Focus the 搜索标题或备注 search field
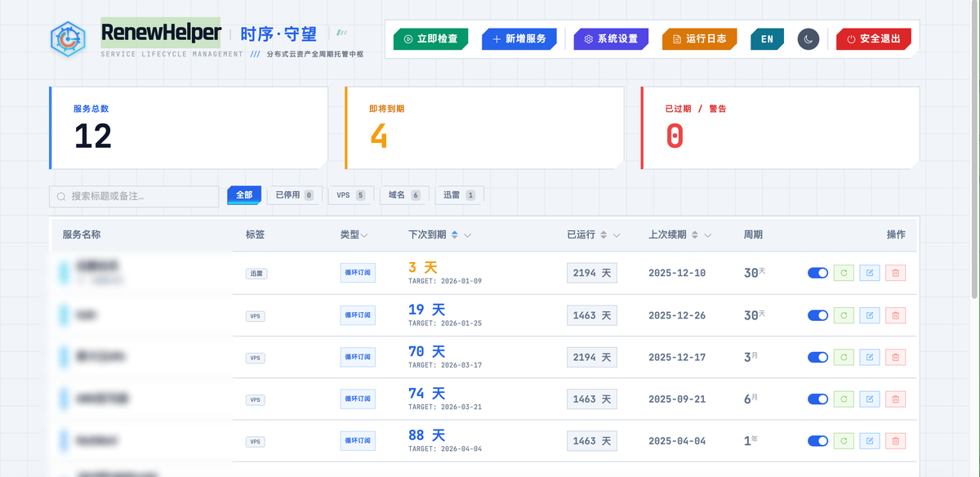The width and height of the screenshot is (980, 477). pos(134,196)
